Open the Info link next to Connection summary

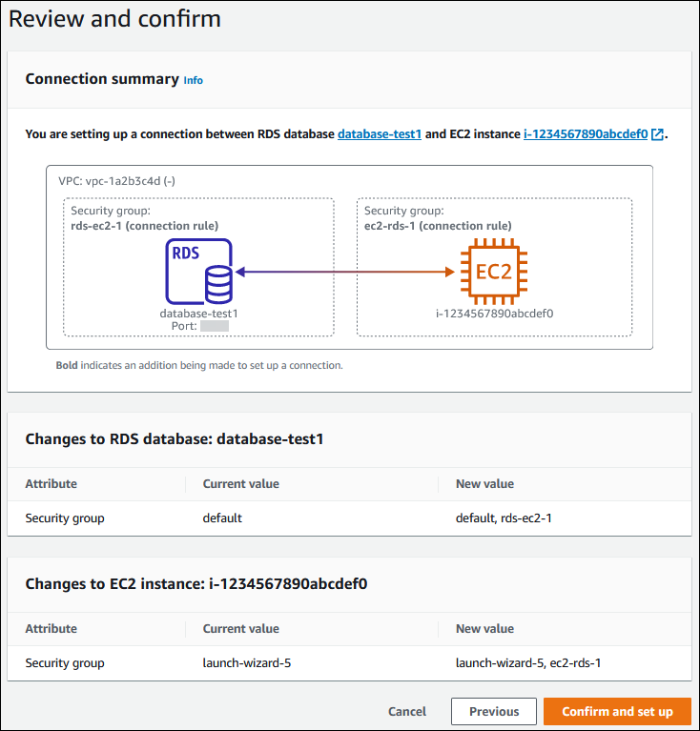[x=193, y=81]
